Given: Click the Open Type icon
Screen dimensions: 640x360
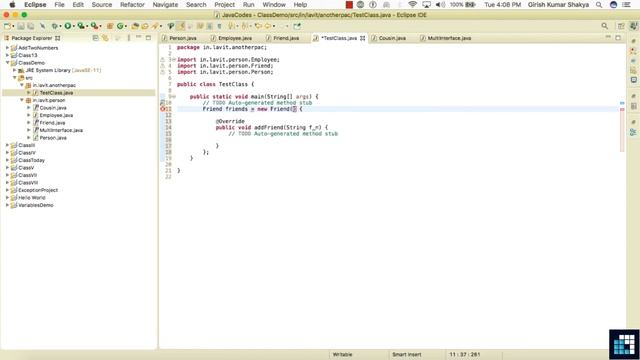Looking at the screenshot, I should click(x=135, y=26).
